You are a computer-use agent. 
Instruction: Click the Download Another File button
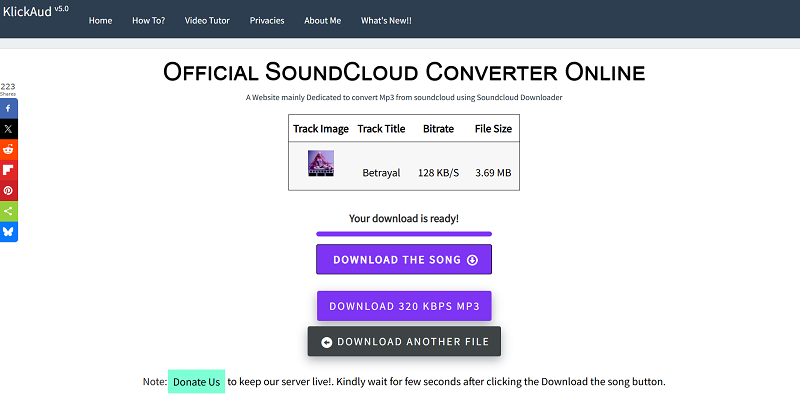click(404, 342)
